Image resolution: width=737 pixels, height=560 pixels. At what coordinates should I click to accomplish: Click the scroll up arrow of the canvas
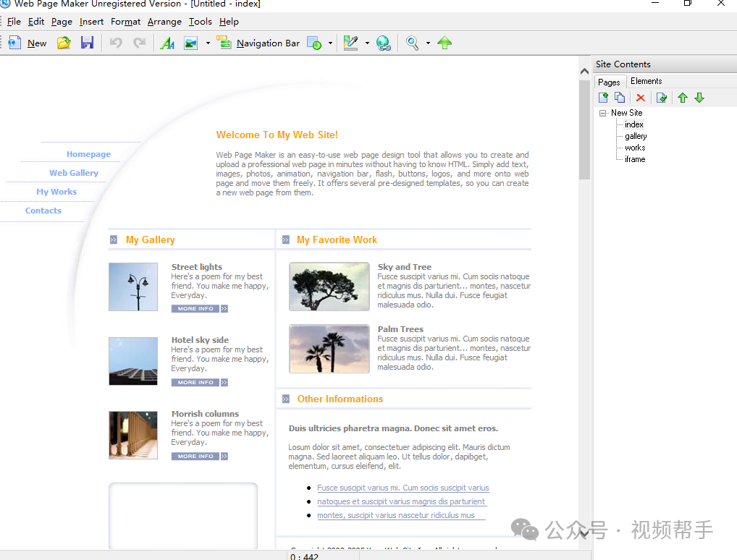[584, 72]
